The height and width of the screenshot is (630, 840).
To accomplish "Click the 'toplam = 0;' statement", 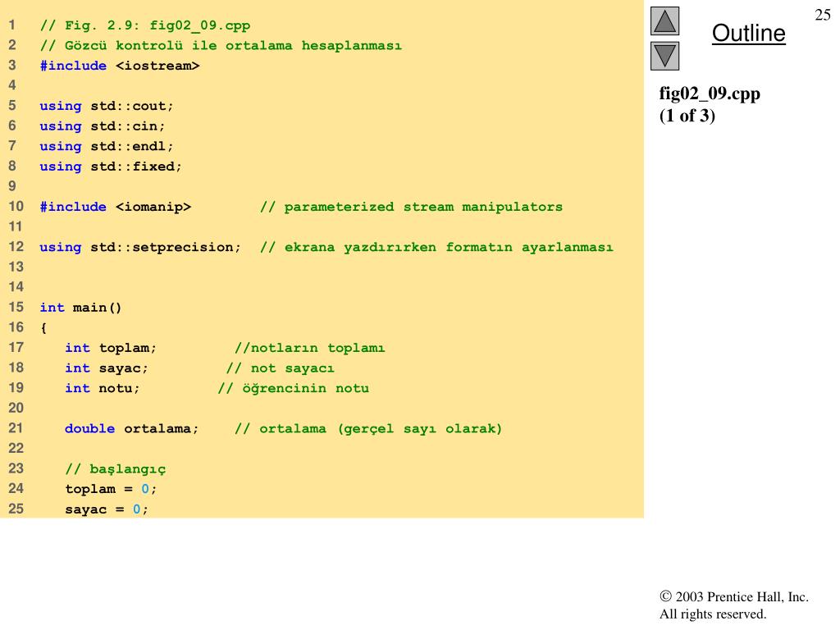I will (x=111, y=489).
